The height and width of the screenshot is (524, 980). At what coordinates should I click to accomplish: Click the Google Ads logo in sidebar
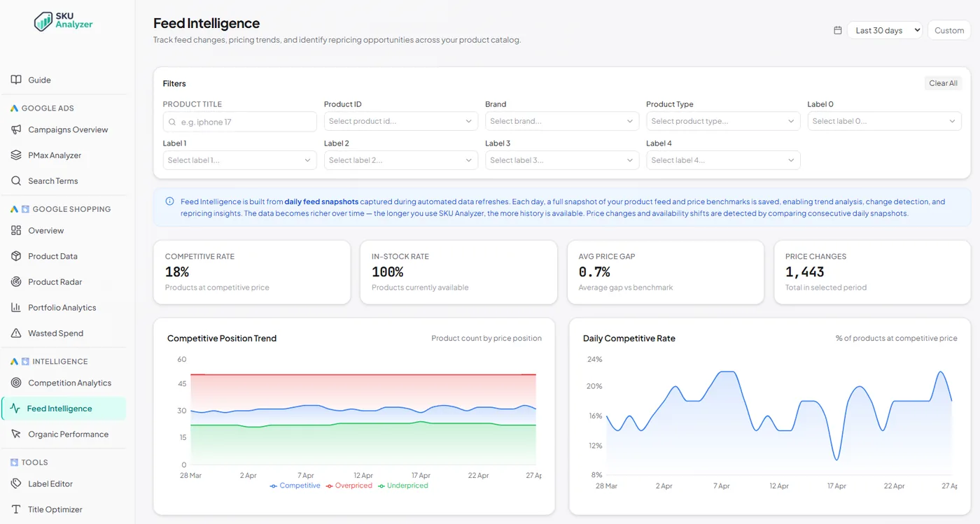click(x=14, y=108)
